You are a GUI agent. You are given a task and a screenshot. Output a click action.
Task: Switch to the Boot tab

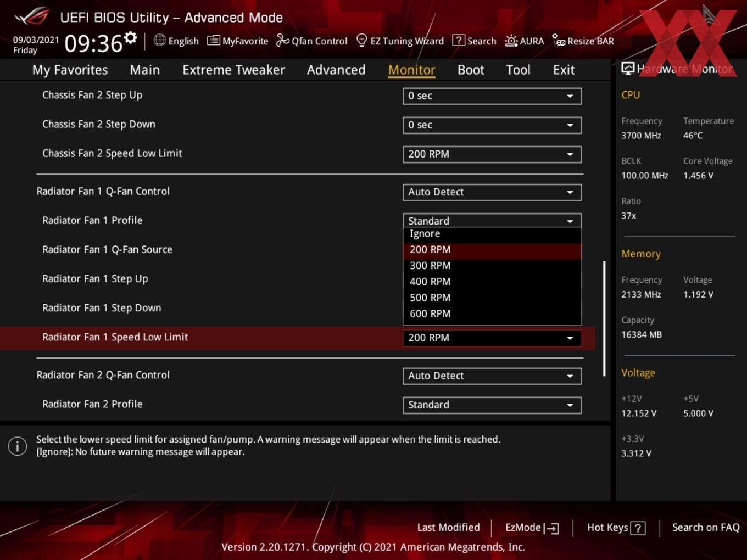coord(471,70)
